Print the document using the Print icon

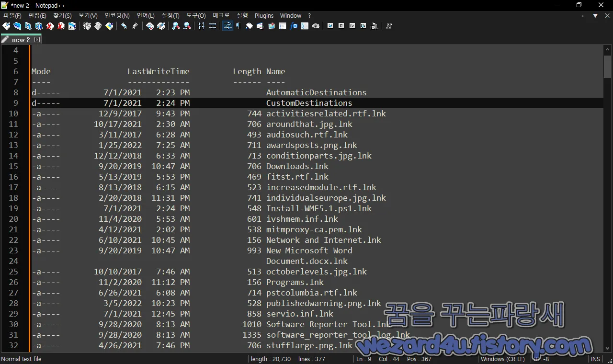tap(72, 26)
